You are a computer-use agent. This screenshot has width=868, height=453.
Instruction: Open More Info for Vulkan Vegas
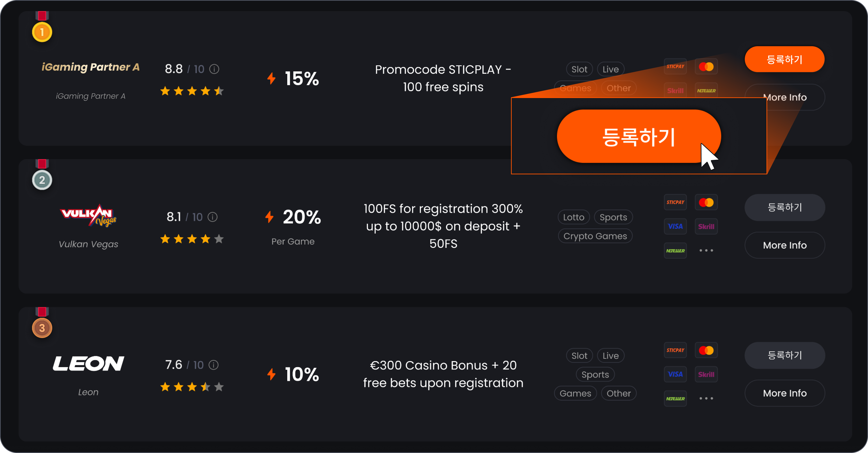pyautogui.click(x=785, y=245)
